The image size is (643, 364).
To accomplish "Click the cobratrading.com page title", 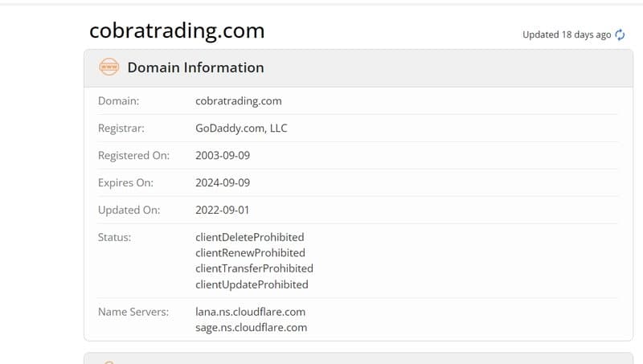I will coord(177,31).
